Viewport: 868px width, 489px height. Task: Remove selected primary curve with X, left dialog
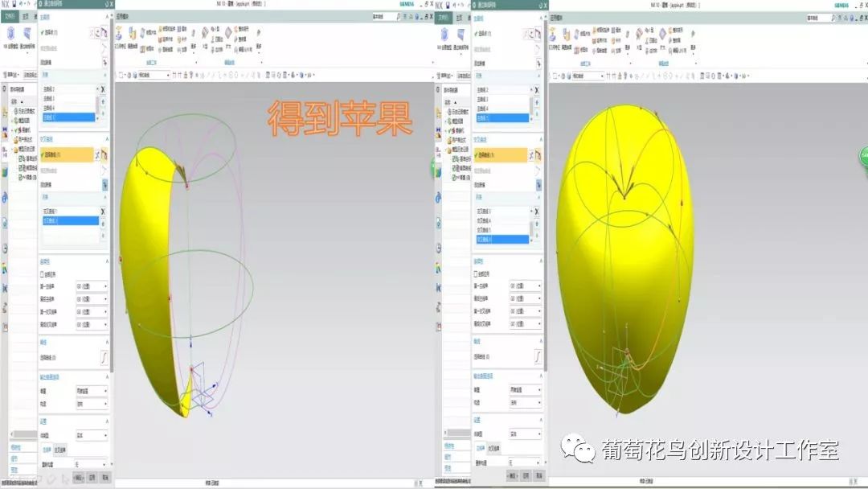coord(103,89)
